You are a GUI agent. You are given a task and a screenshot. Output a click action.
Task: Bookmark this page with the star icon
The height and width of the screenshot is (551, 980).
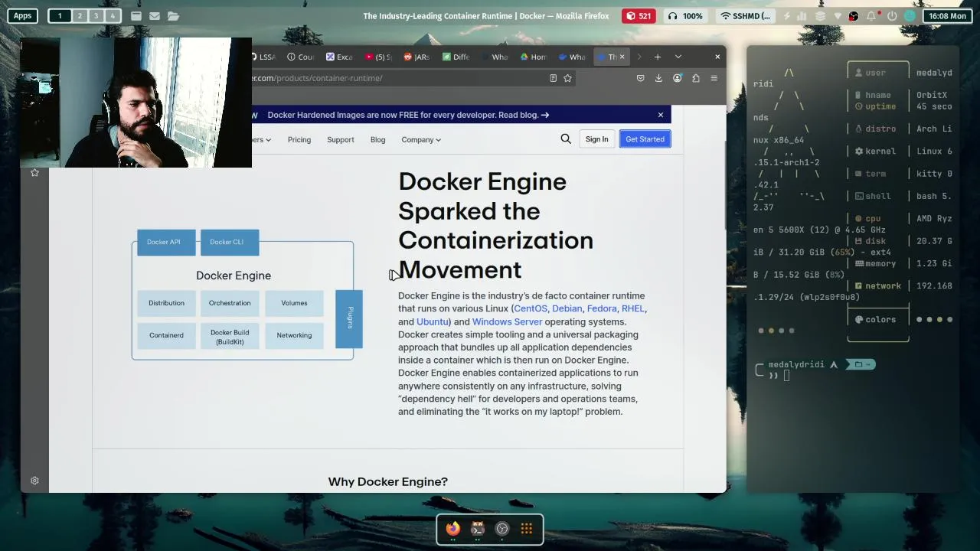pos(567,78)
